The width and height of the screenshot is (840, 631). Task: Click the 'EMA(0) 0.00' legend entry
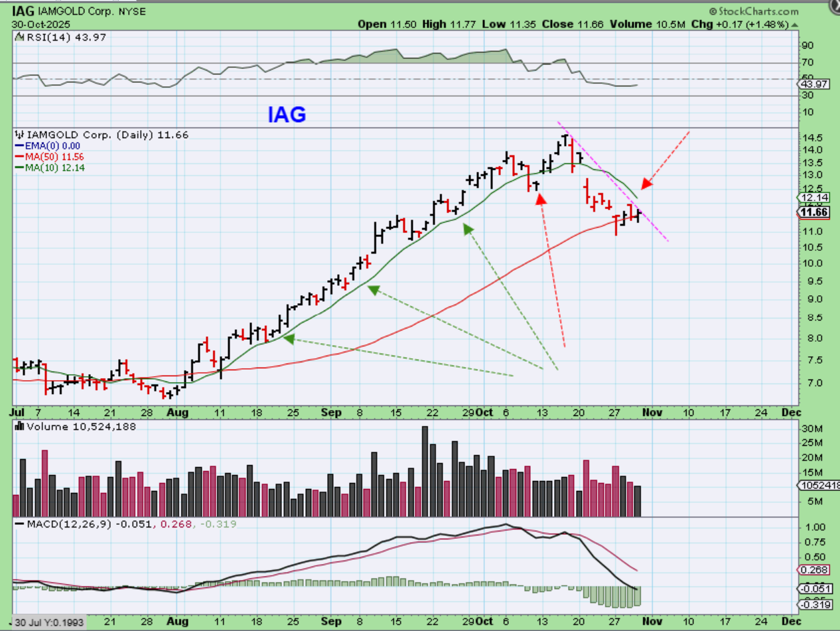(52, 146)
